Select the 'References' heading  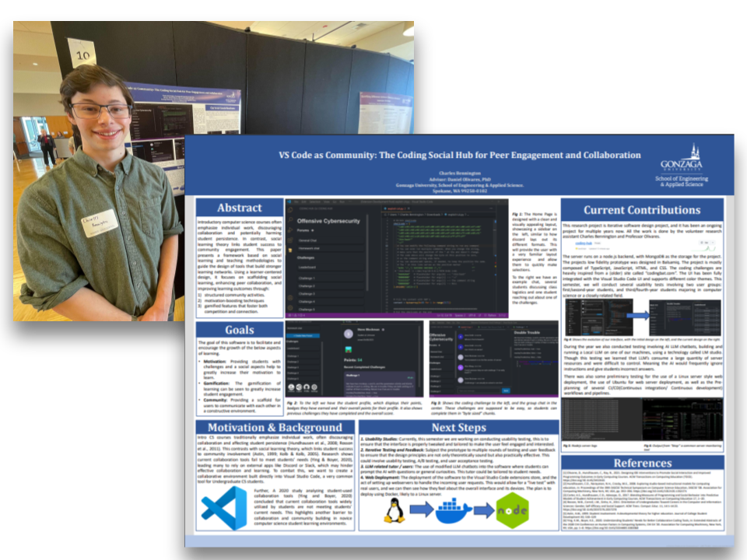[x=642, y=463]
